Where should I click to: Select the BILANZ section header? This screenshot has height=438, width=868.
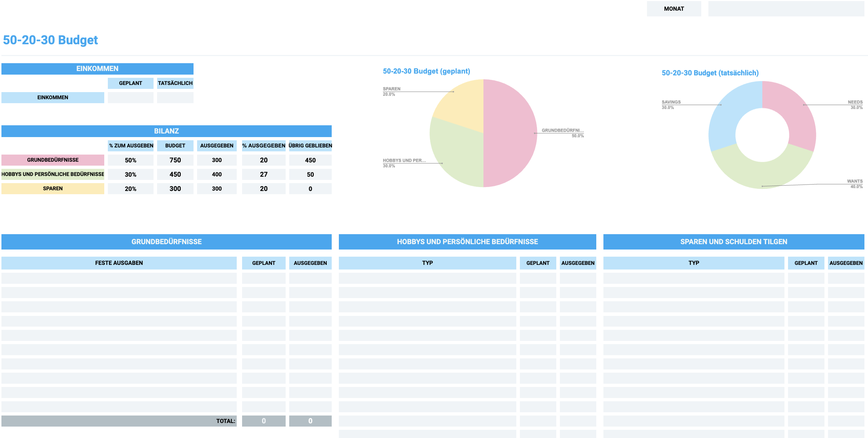pyautogui.click(x=166, y=131)
